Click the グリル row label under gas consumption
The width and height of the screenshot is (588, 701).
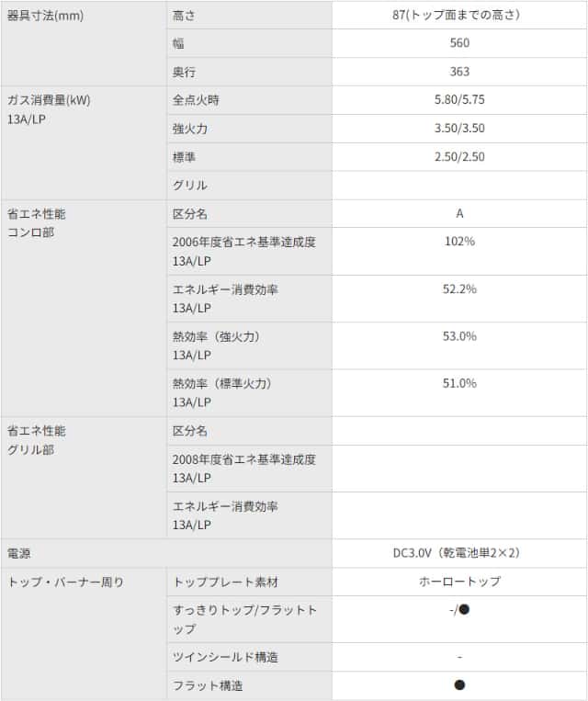click(x=190, y=185)
